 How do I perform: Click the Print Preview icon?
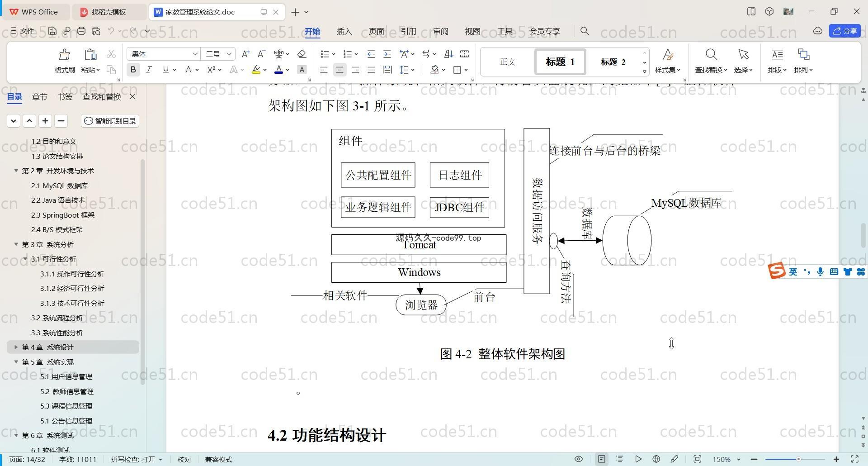click(x=96, y=31)
